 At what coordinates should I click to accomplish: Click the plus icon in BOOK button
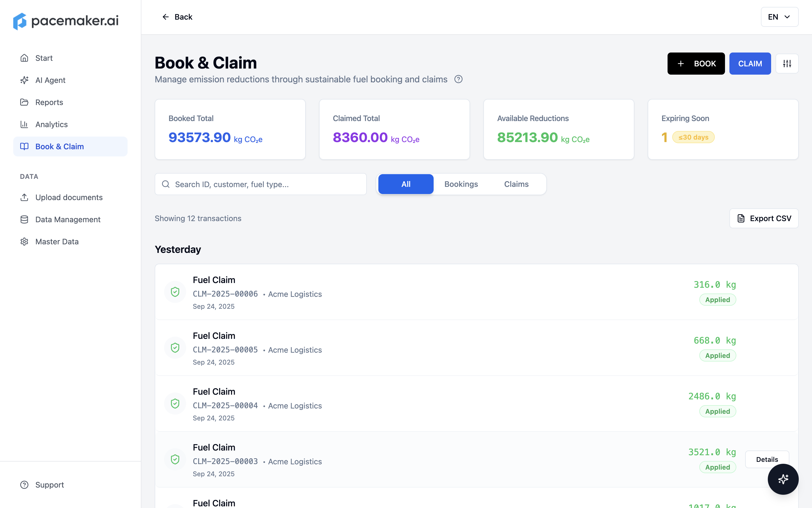coord(681,64)
